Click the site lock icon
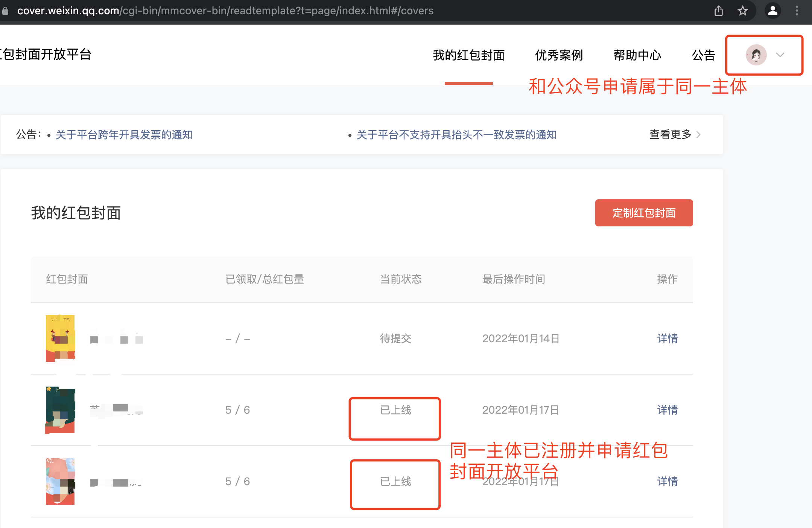The image size is (812, 528). [x=5, y=11]
